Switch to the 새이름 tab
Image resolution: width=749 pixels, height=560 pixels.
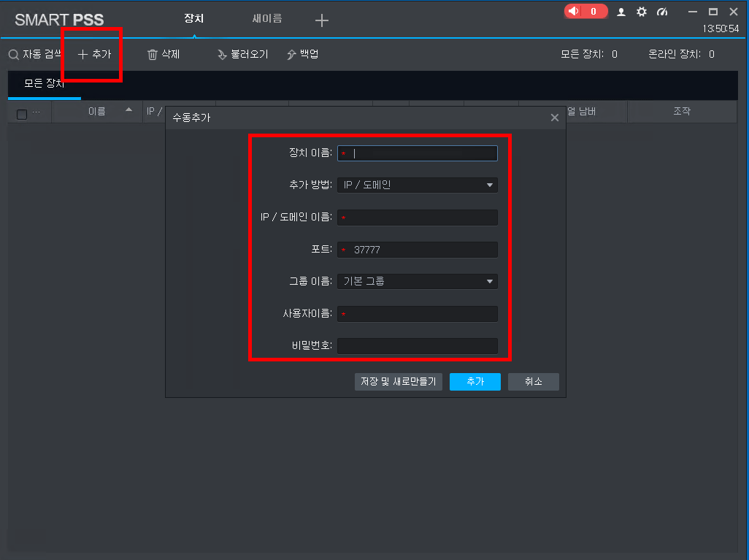(267, 18)
